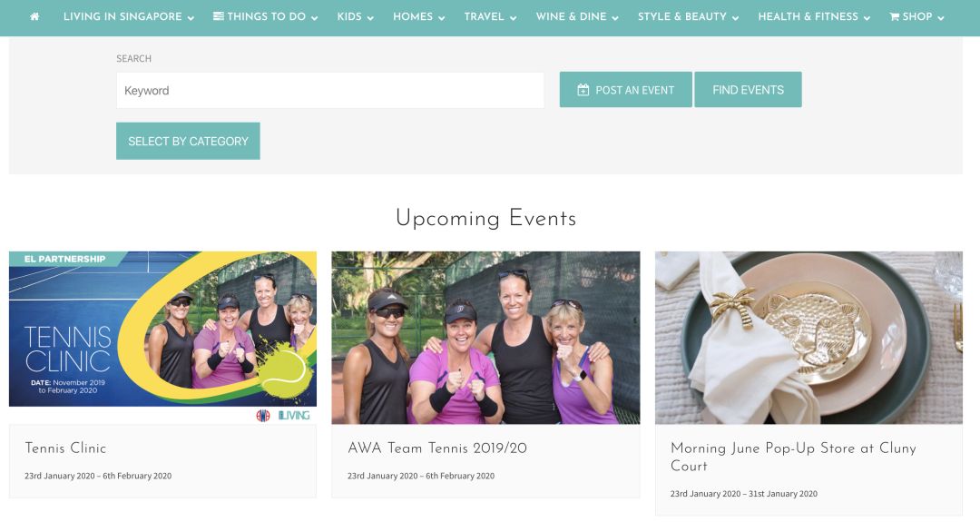980x522 pixels.
Task: Open the Wine & Dine menu
Action: (577, 17)
